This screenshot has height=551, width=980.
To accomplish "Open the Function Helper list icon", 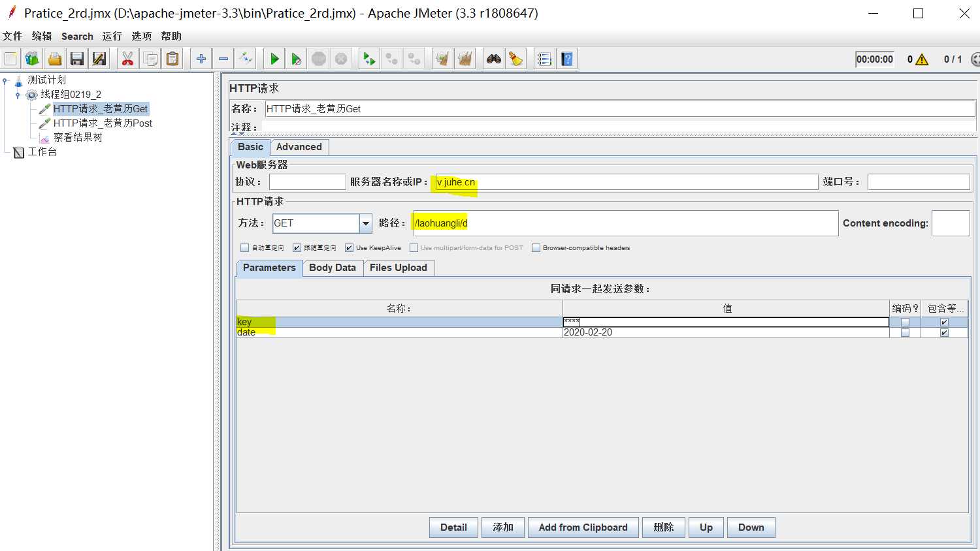I will pos(544,59).
